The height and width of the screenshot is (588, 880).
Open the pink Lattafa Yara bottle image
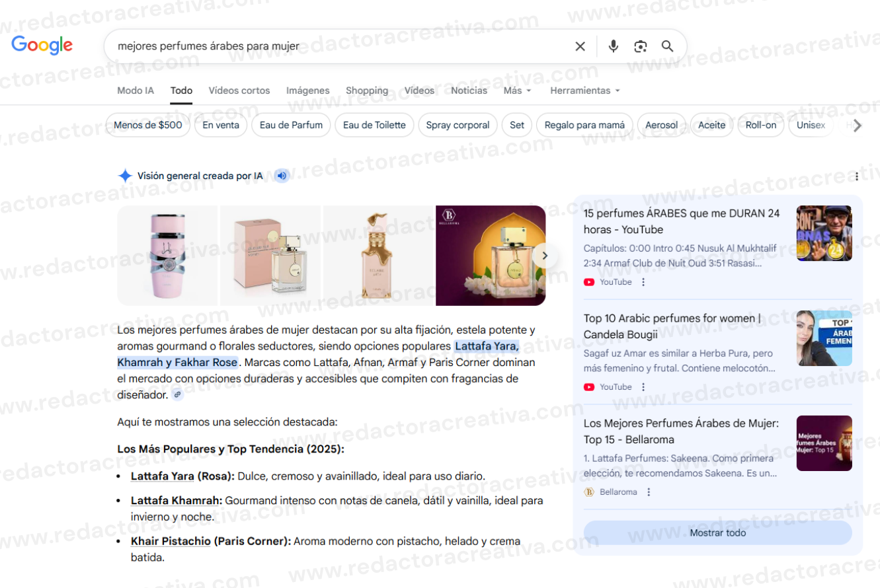(x=167, y=256)
